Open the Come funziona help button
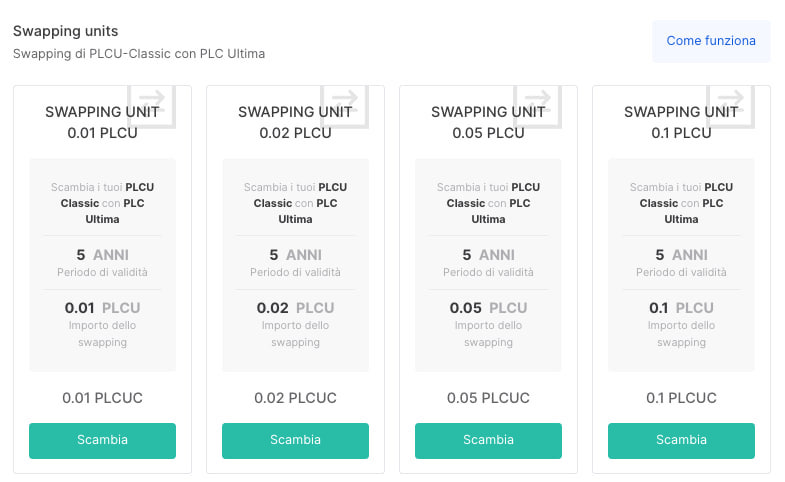 click(x=711, y=41)
